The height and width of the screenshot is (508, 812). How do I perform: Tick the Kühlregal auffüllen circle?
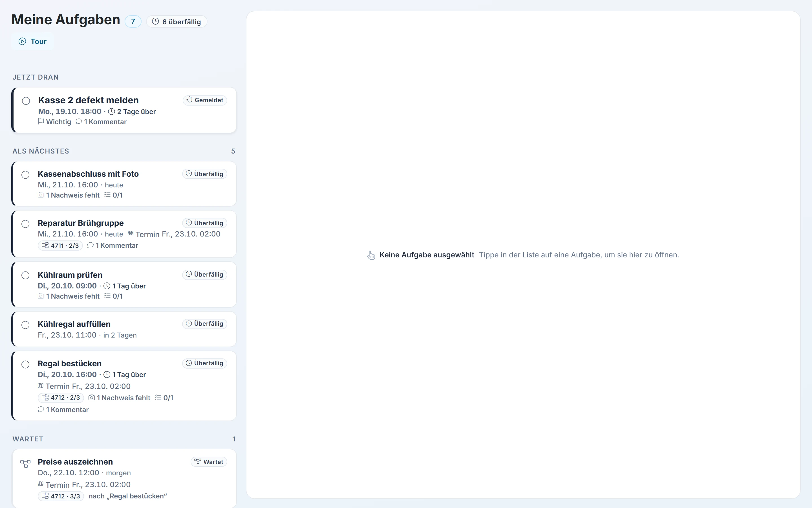point(25,325)
